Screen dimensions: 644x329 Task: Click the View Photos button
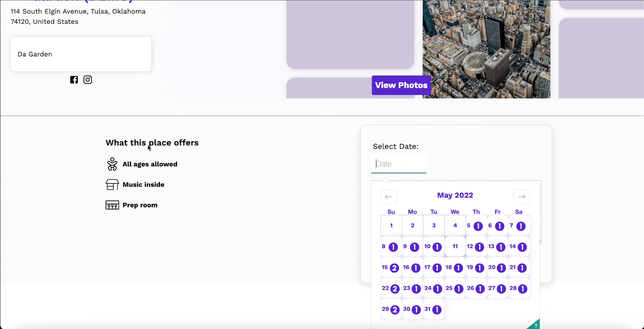[x=401, y=85]
